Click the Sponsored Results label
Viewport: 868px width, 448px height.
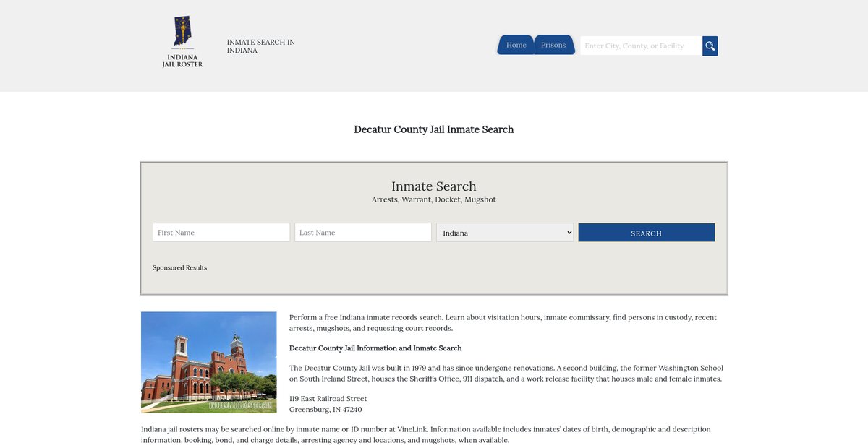click(x=179, y=267)
